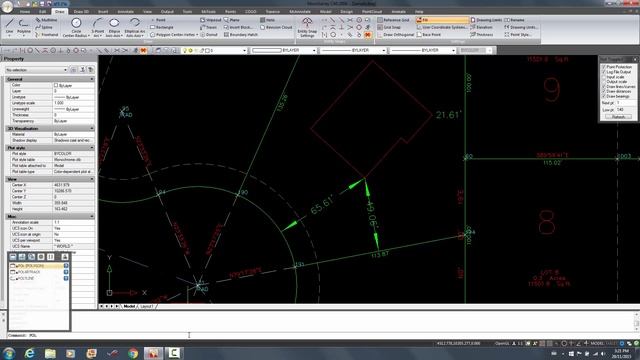Screen dimensions: 640x360
Task: Toggle Output scale checkbox
Action: coord(604,81)
